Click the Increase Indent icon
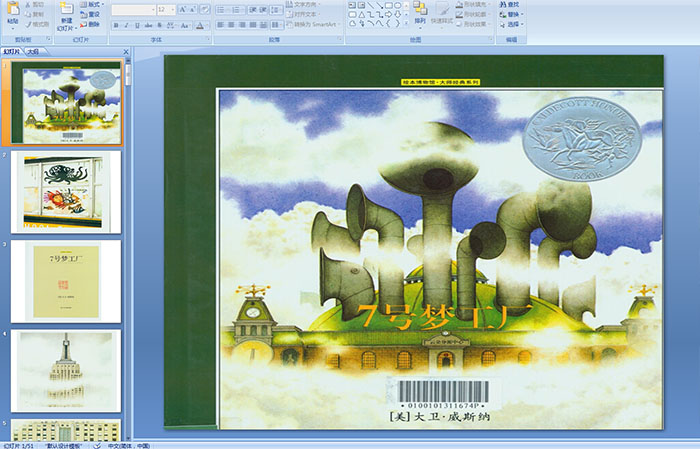This screenshot has height=449, width=700. coord(263,10)
